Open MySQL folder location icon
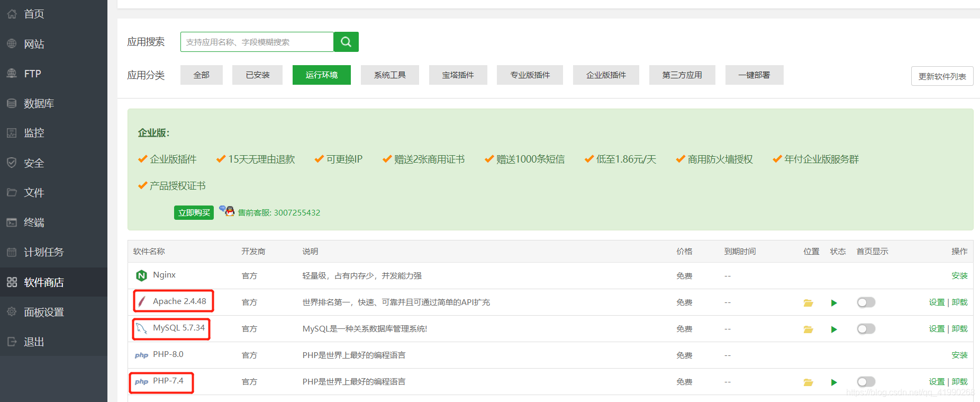The width and height of the screenshot is (980, 402). coord(808,329)
